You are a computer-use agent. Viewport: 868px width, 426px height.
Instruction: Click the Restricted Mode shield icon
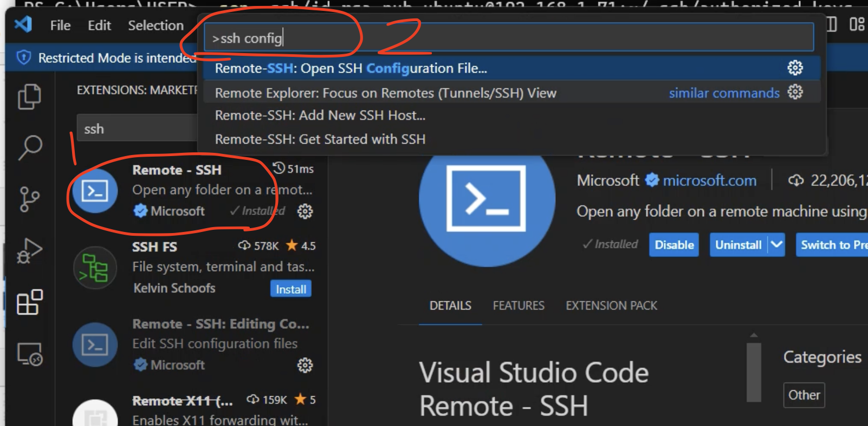tap(23, 57)
